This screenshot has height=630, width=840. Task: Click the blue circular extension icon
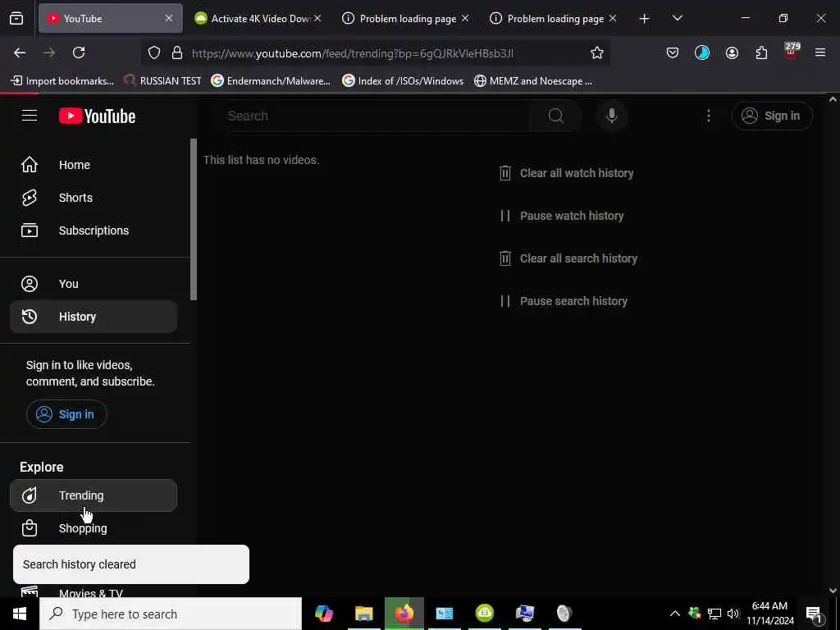(702, 52)
